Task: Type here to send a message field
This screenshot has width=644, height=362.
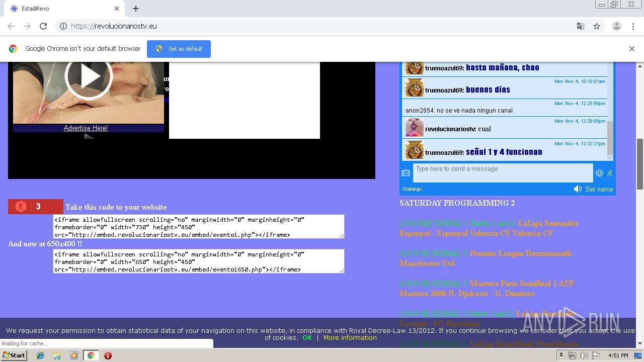Action: click(x=503, y=173)
